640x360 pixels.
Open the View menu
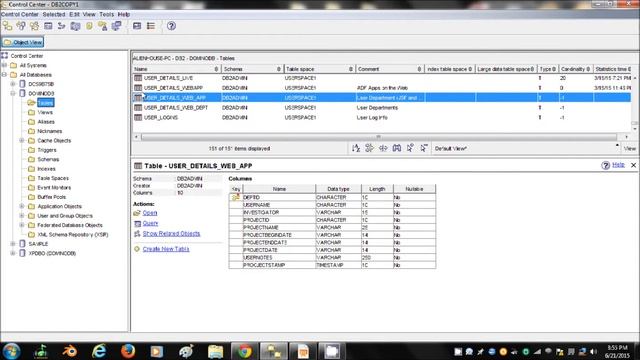pos(89,14)
